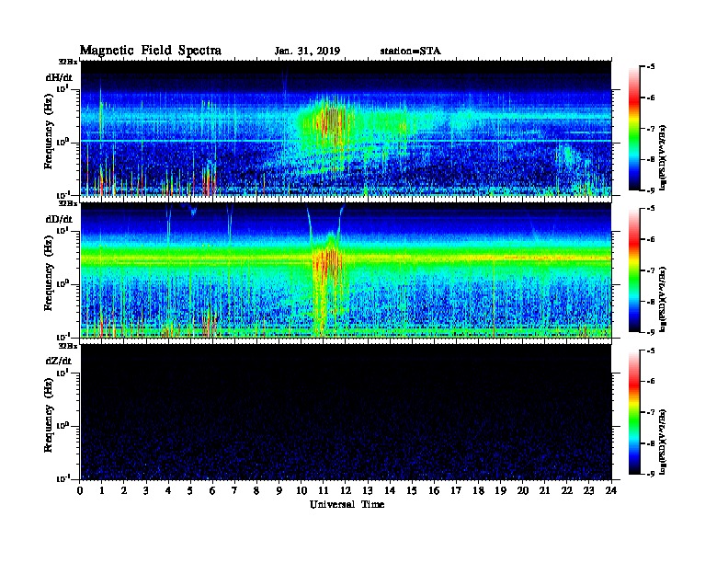Click hour "18" on the Universal Time axis
Screen dimensions: 728x563
[478, 491]
